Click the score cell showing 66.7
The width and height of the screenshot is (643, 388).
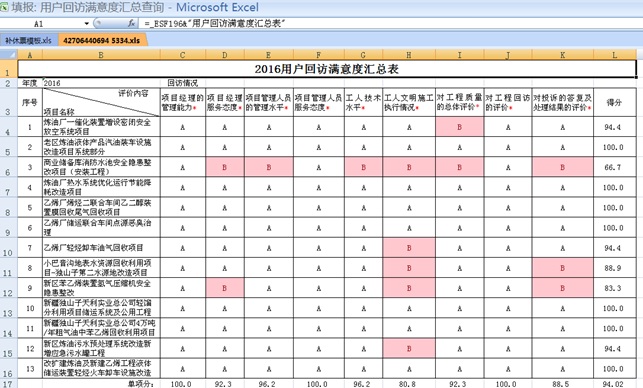click(x=614, y=167)
